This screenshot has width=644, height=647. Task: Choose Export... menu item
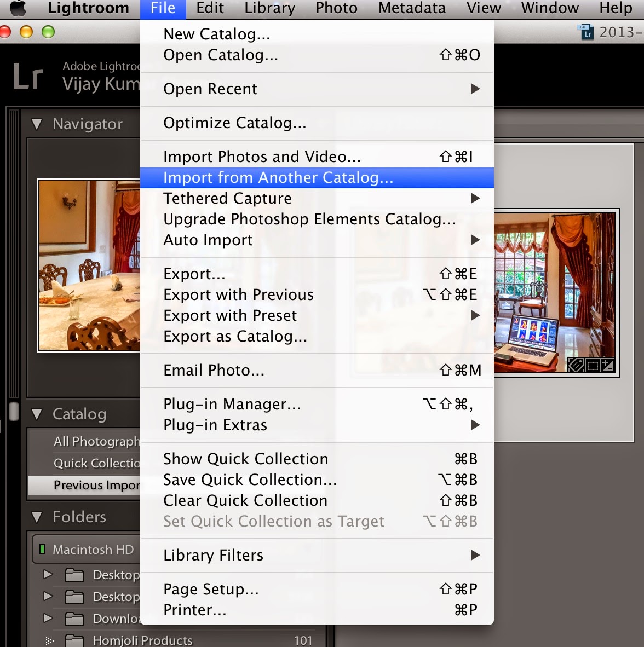tap(317, 274)
